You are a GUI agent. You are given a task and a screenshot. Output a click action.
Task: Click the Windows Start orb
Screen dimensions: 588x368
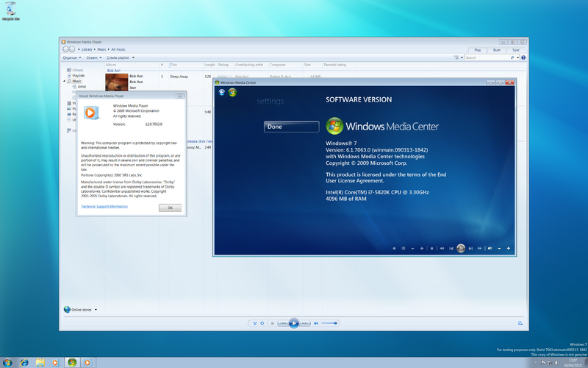[x=7, y=362]
